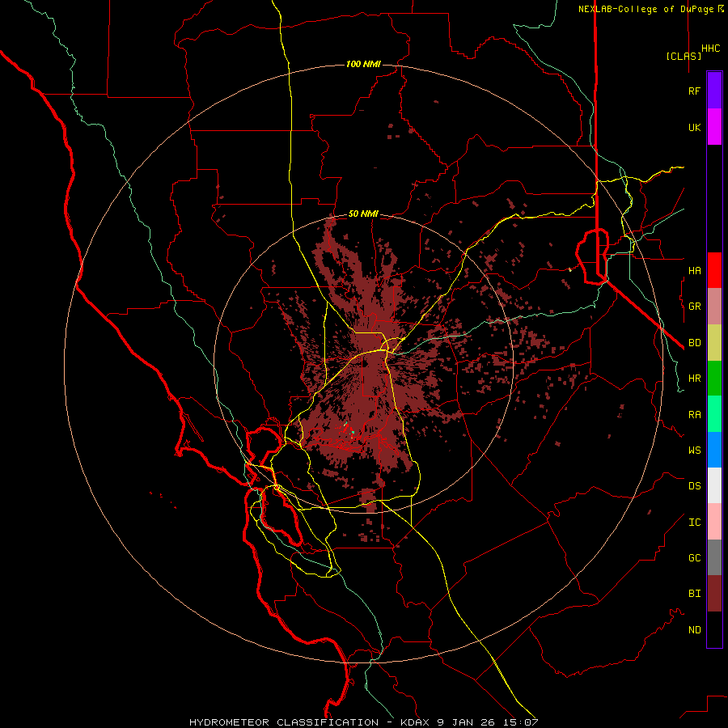The image size is (728, 728).
Task: Click the NEXLAB-College of DuPage credit text
Action: [x=645, y=9]
